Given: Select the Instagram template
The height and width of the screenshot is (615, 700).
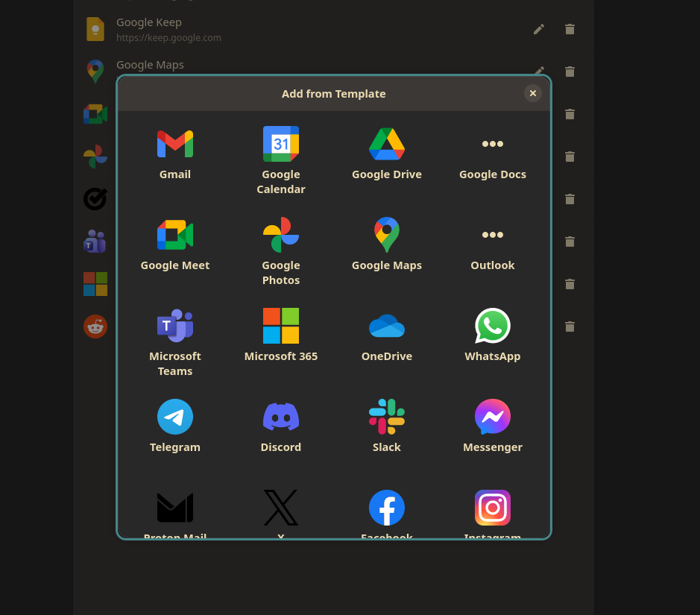Looking at the screenshot, I should (493, 511).
